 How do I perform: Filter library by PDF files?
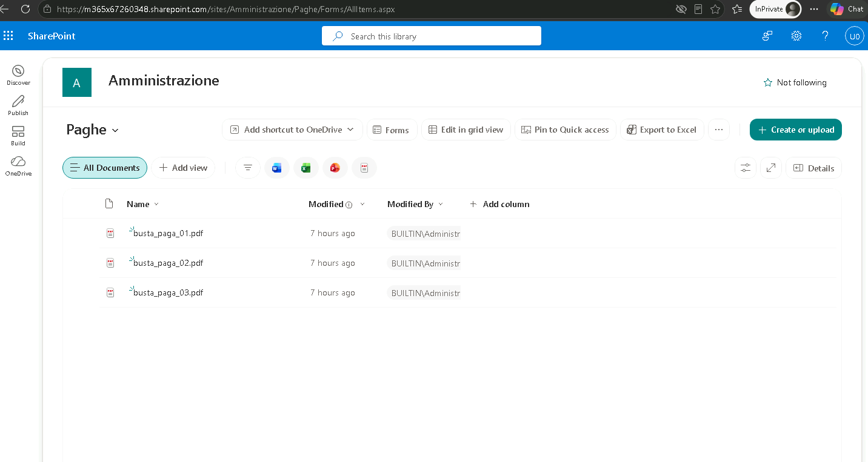click(x=364, y=168)
